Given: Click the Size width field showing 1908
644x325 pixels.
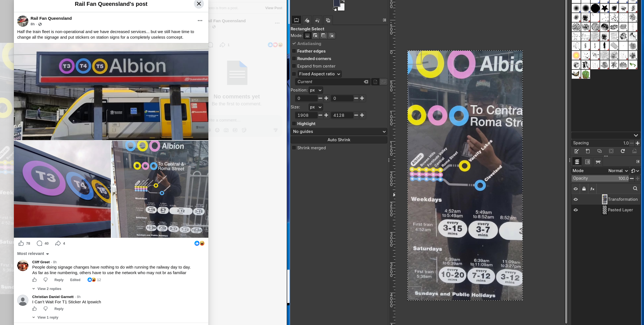Looking at the screenshot, I should click(x=306, y=115).
